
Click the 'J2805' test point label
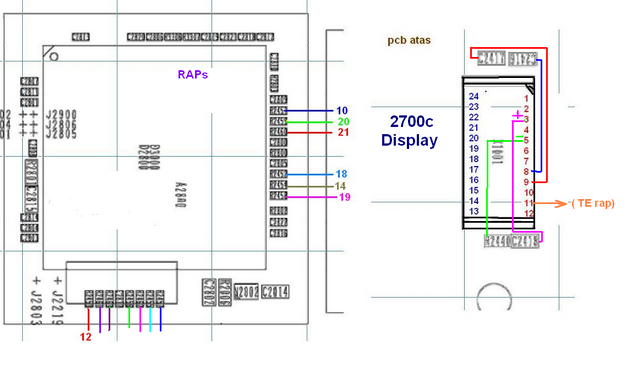pos(61,134)
